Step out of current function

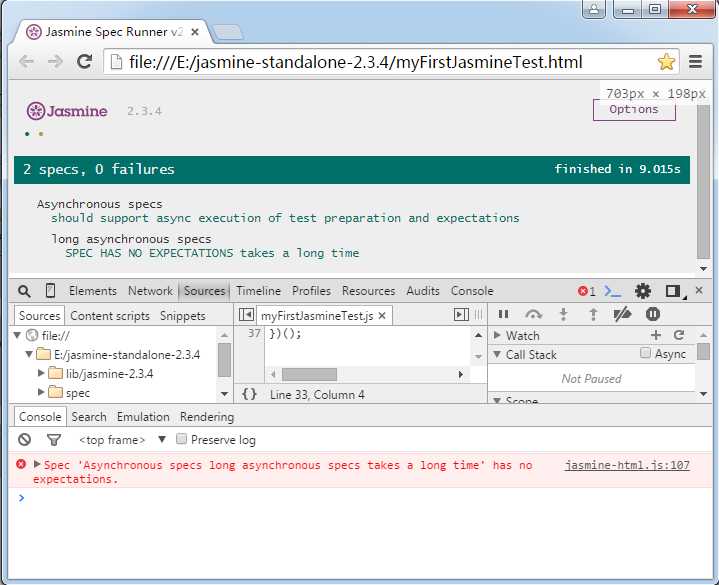(593, 314)
